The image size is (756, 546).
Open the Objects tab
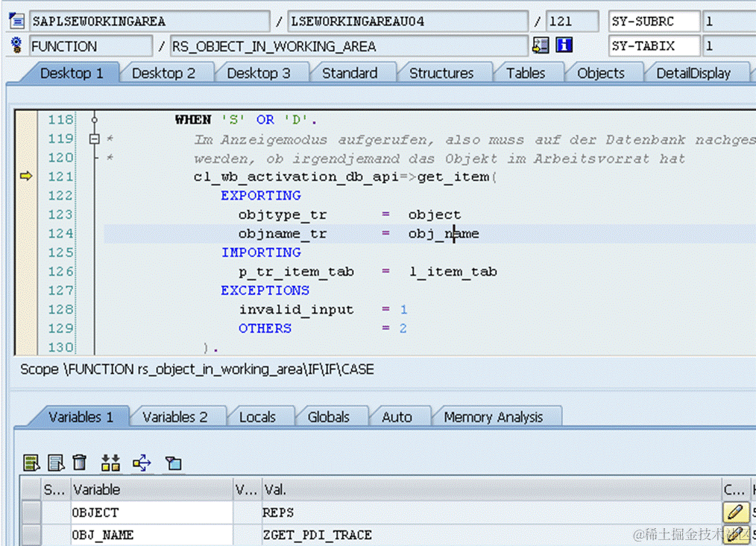[601, 73]
